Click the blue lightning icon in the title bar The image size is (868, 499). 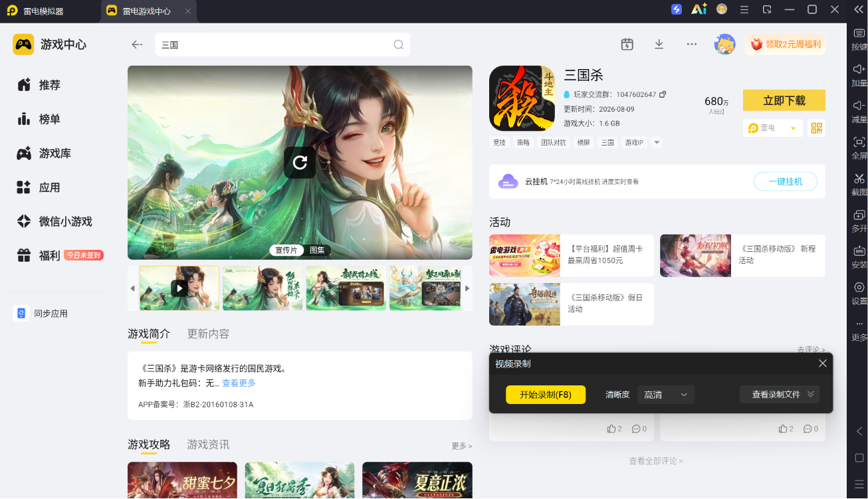point(677,9)
